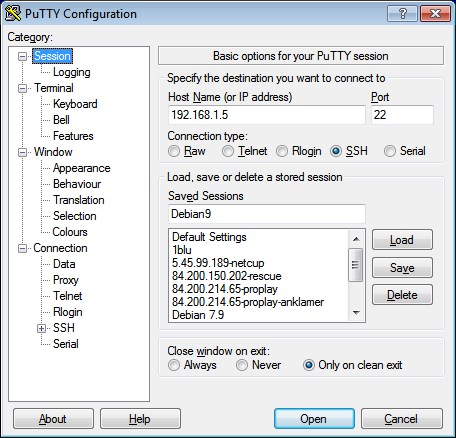The height and width of the screenshot is (438, 456).
Task: Open Telnet settings in category tree
Action: point(68,296)
